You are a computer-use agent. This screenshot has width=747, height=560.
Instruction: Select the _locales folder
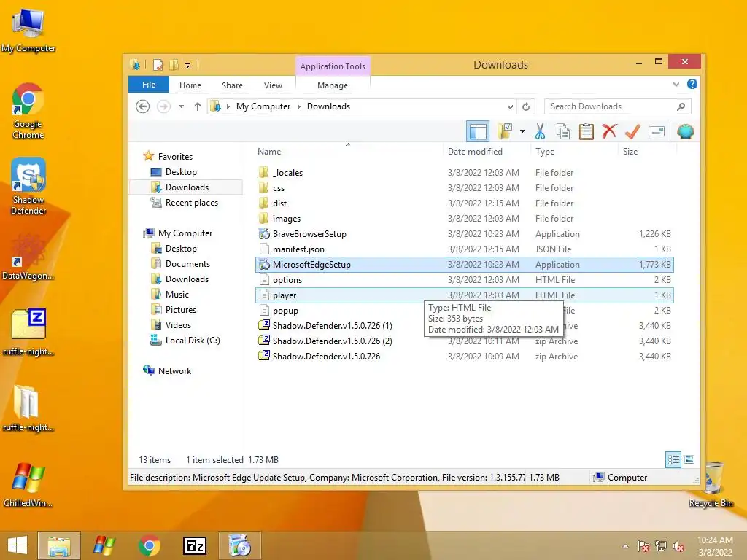pyautogui.click(x=464, y=172)
